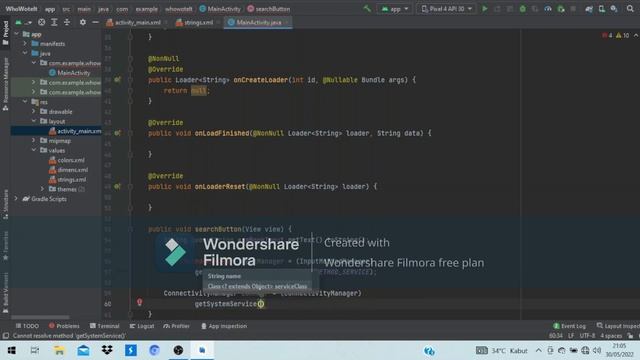The image size is (640, 360).
Task: Click the green Debug bug icon
Action: coord(522,9)
